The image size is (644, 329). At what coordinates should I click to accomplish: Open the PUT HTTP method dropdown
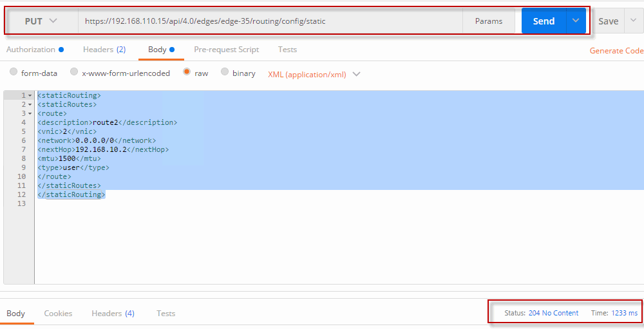coord(41,21)
